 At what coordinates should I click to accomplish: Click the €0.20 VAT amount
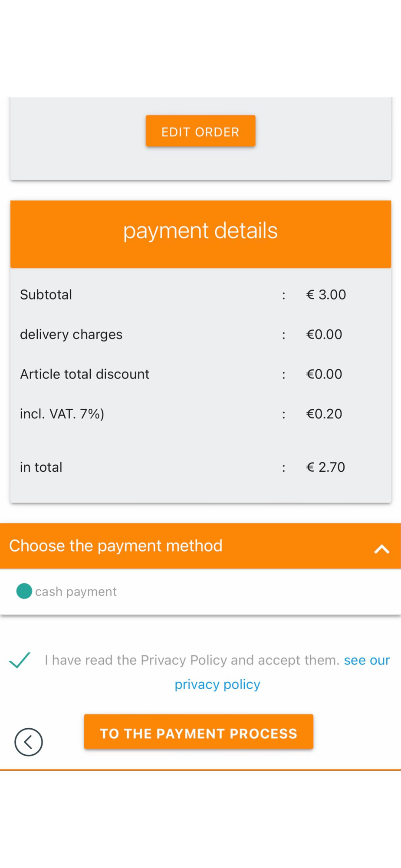click(324, 414)
